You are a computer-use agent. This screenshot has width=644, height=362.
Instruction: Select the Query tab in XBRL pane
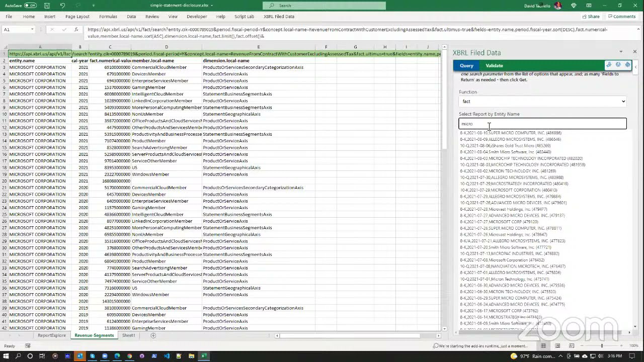pos(466,66)
